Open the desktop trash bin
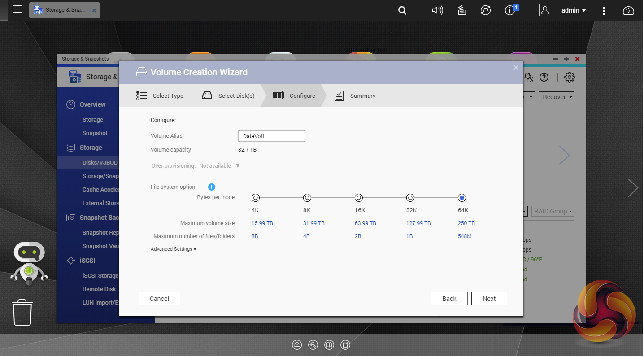This screenshot has width=644, height=357. point(22,313)
